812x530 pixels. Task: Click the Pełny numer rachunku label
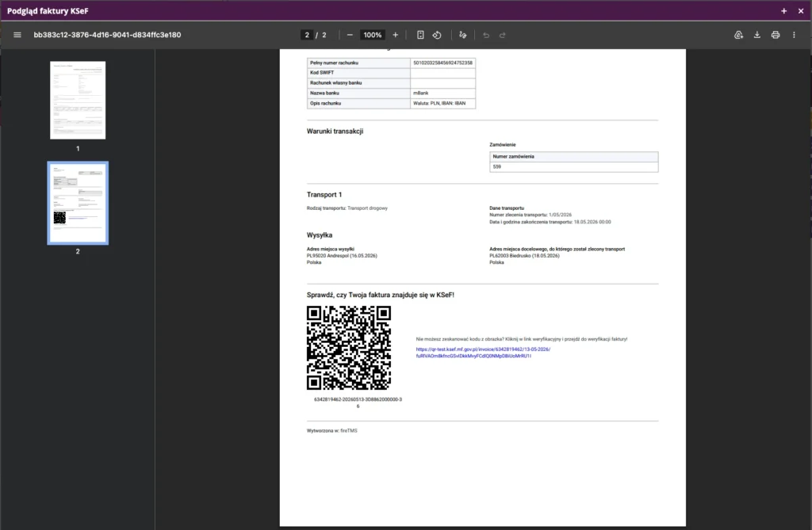[x=334, y=63]
